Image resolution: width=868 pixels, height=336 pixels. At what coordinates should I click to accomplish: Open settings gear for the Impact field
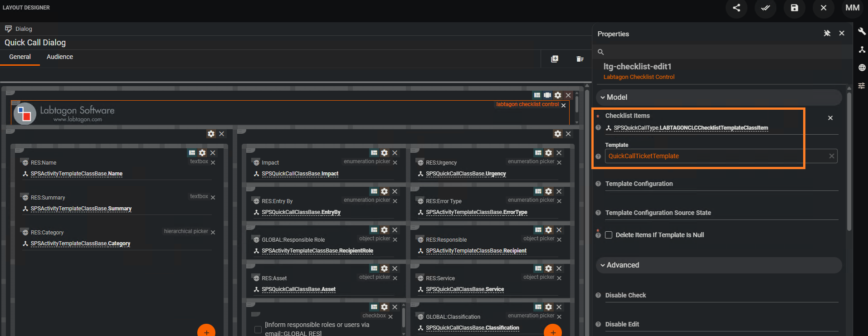point(384,153)
